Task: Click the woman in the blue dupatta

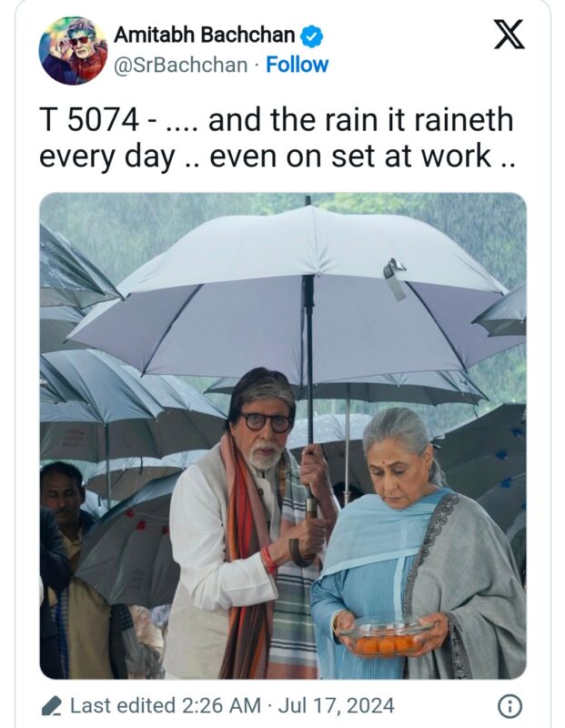Action: click(418, 543)
